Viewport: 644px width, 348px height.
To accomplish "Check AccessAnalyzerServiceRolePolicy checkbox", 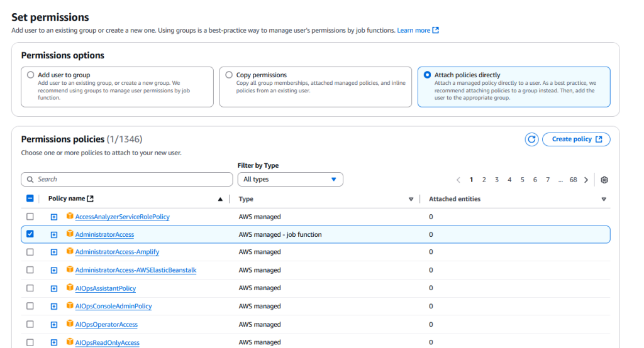I will (x=30, y=216).
